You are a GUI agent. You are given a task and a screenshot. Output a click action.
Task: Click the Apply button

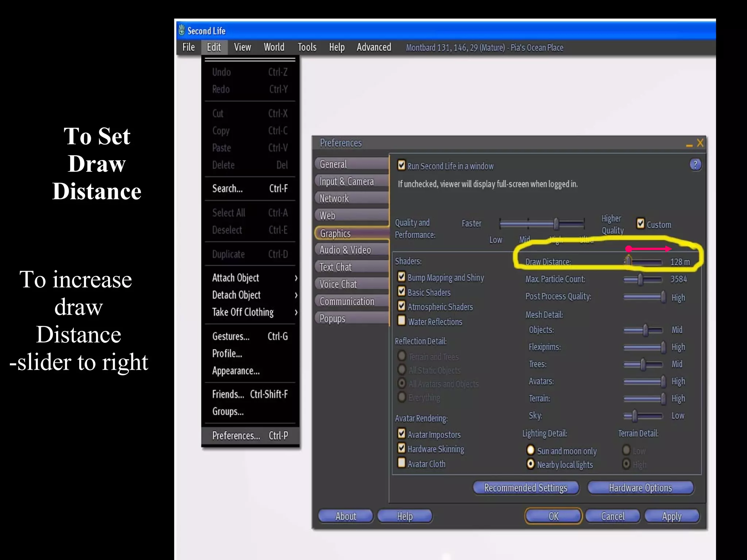(672, 516)
